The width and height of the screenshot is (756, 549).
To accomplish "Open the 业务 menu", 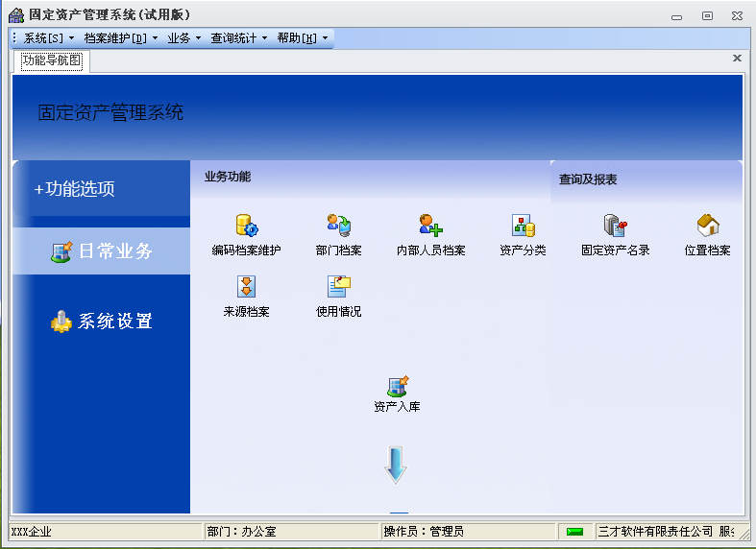I will point(179,38).
